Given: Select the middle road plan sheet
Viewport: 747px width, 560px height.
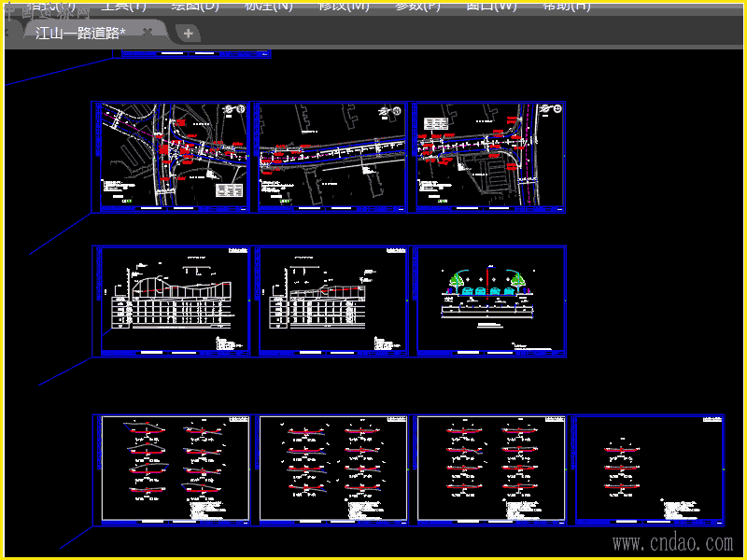Looking at the screenshot, I should pos(329,157).
